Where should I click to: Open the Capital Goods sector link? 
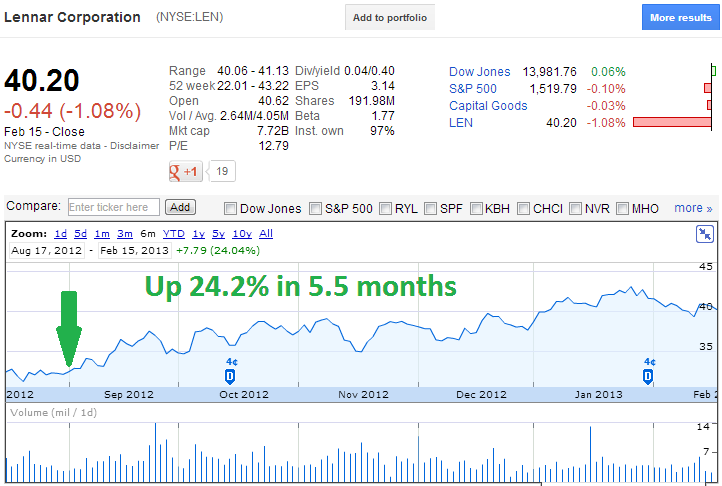[x=488, y=106]
